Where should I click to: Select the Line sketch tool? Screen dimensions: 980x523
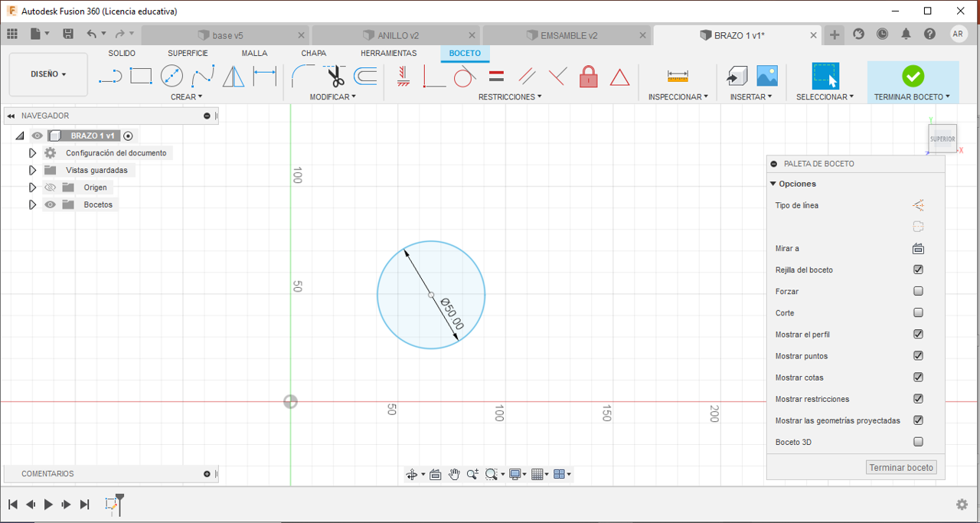pos(110,76)
